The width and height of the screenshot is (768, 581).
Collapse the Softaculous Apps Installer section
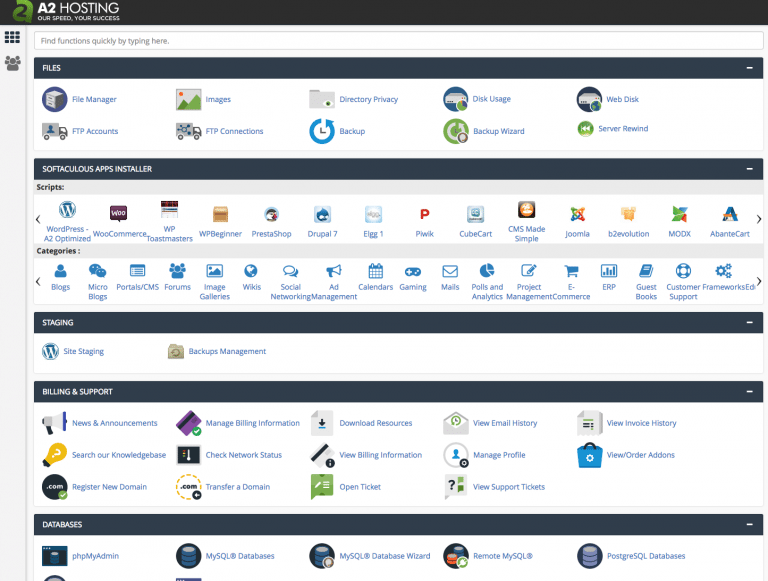[749, 169]
